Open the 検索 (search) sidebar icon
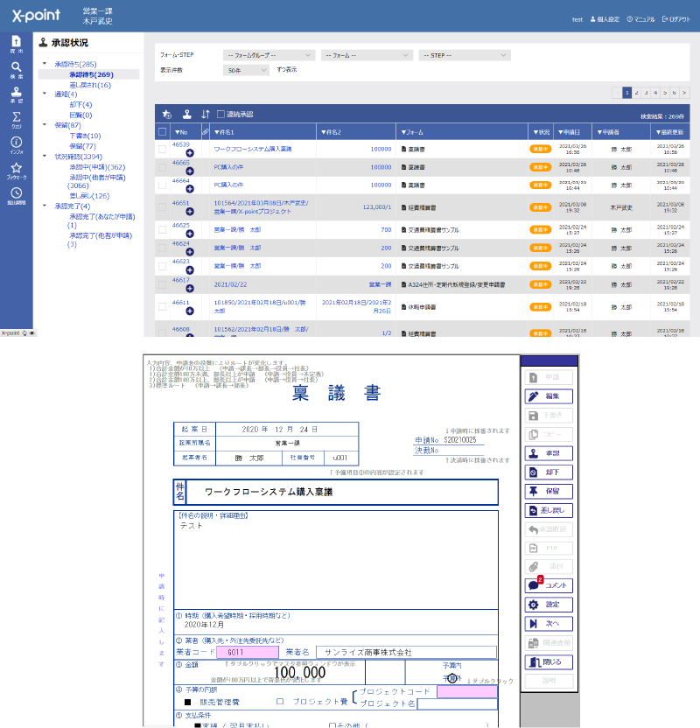This screenshot has height=728, width=700. point(17,70)
